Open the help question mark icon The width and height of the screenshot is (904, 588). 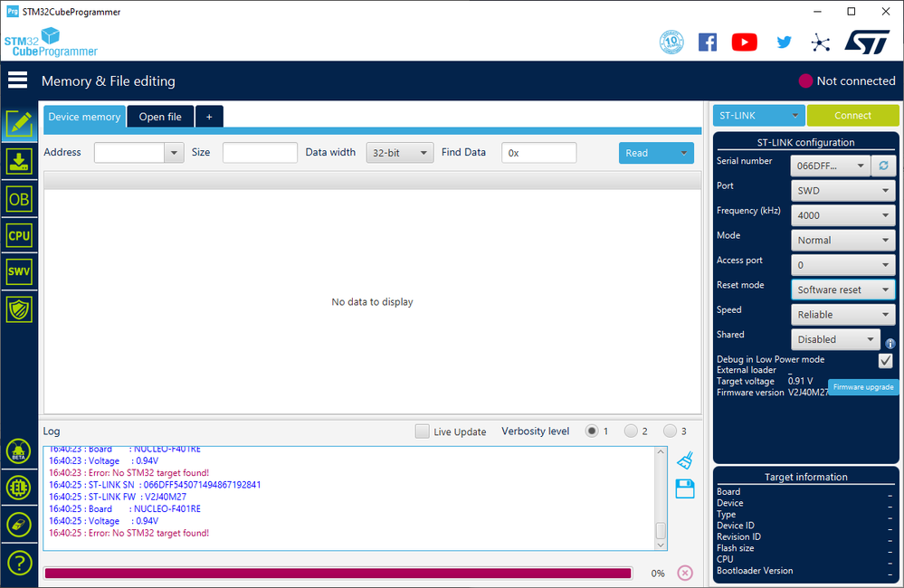coord(19,563)
